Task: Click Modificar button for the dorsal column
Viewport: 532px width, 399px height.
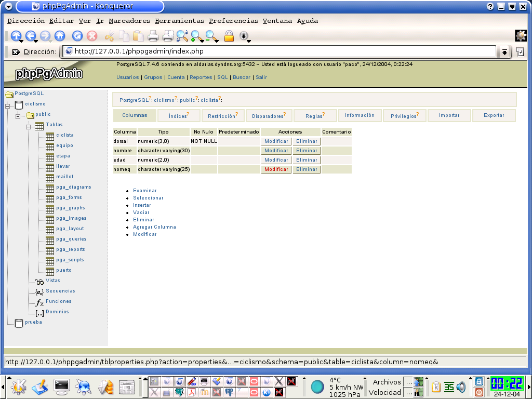Action: click(276, 141)
